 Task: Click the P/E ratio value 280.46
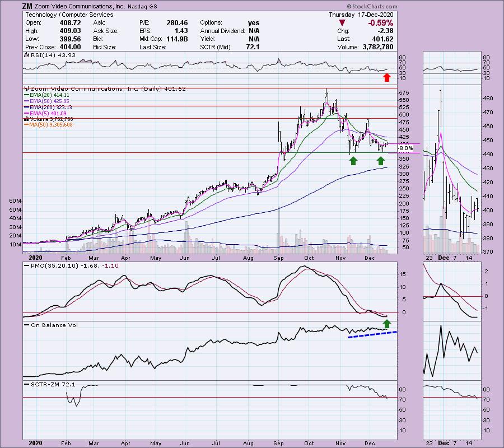[x=177, y=23]
